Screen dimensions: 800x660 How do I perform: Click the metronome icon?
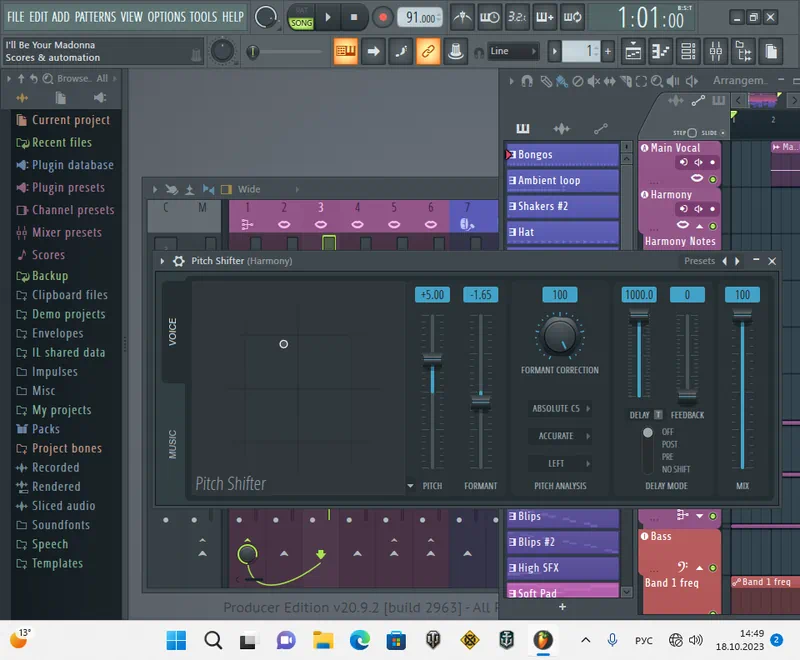click(x=462, y=17)
